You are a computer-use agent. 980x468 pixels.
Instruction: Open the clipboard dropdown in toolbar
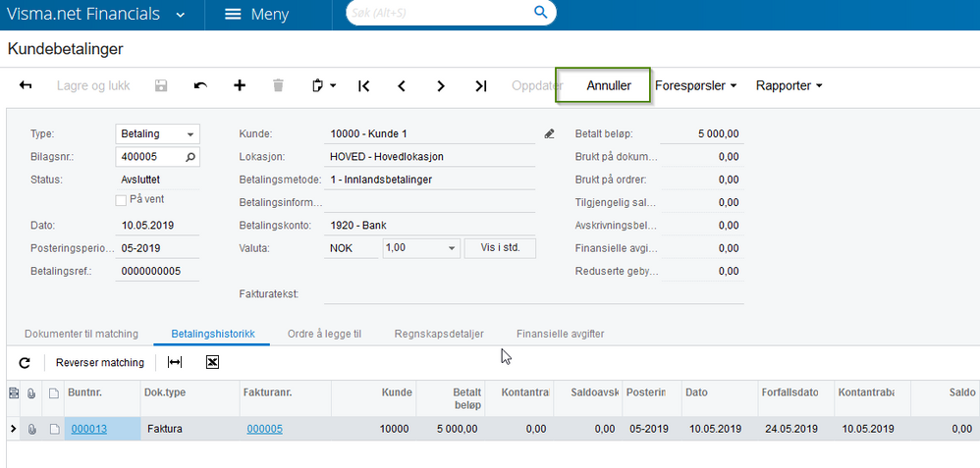pyautogui.click(x=323, y=86)
